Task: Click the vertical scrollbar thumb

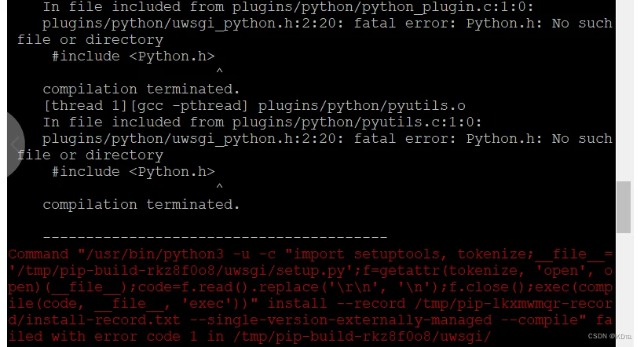Action: 624,207
